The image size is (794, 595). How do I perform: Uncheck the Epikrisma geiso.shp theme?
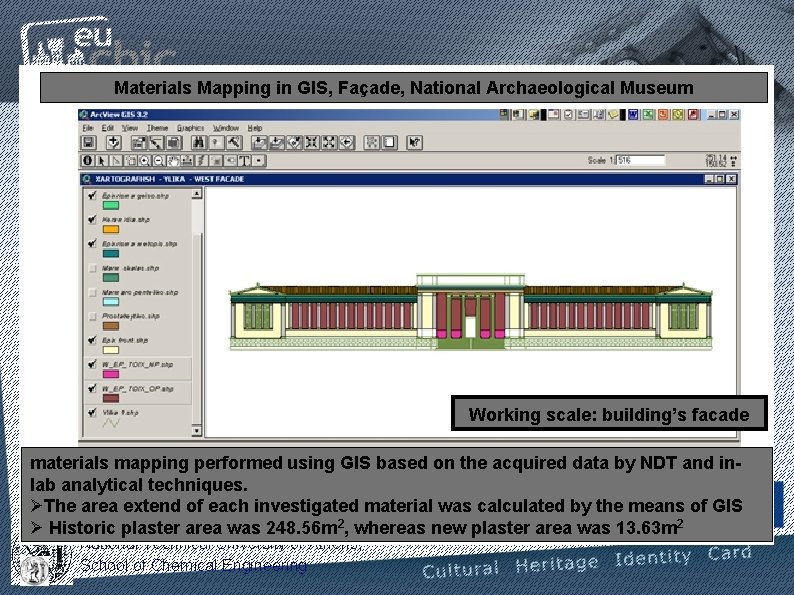pyautogui.click(x=92, y=195)
